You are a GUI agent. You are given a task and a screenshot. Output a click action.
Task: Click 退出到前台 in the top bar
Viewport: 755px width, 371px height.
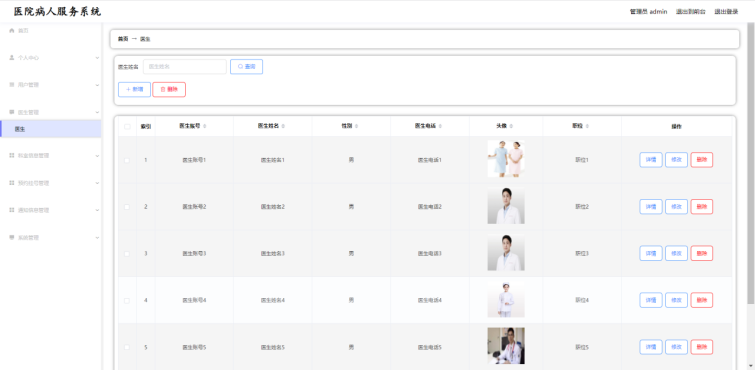pos(690,12)
